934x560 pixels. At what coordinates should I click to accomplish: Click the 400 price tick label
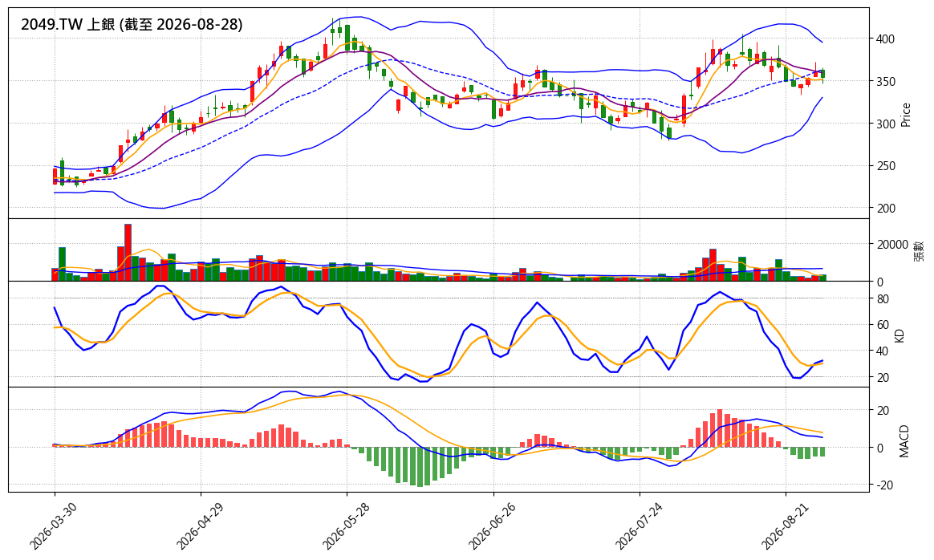tap(884, 39)
